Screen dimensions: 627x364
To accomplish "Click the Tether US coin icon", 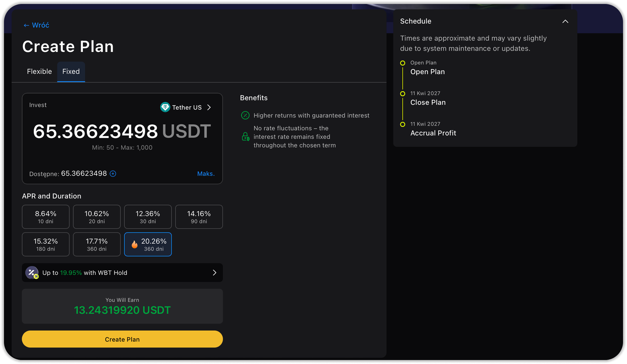I will click(165, 107).
